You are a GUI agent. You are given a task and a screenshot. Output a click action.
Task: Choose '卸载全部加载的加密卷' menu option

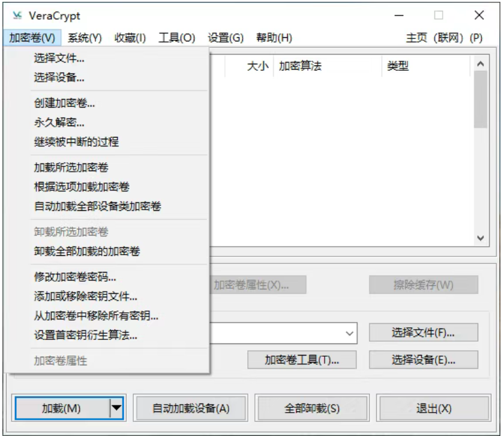(87, 252)
